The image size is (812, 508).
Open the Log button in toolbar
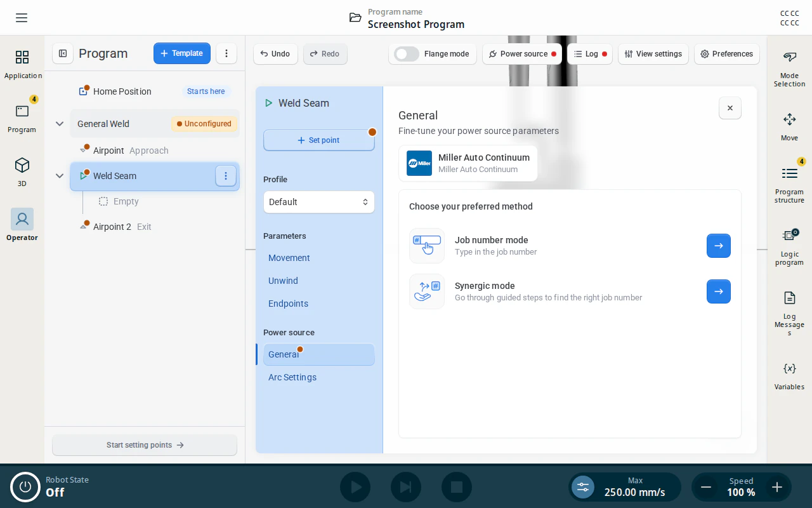[590, 54]
